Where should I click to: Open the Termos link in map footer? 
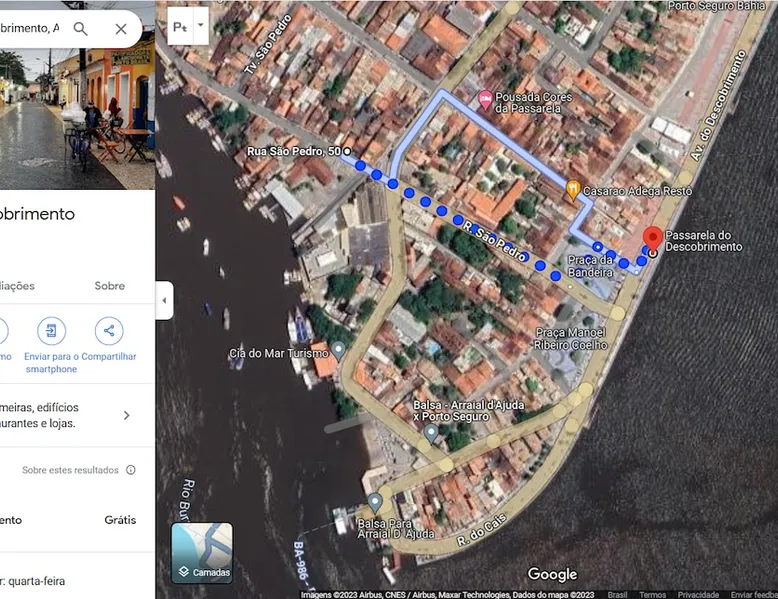click(x=652, y=594)
